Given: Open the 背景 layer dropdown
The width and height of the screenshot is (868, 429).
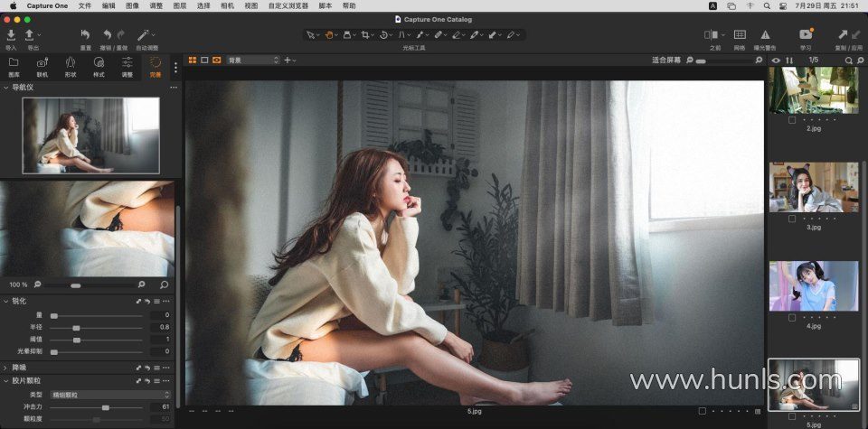Looking at the screenshot, I should point(252,60).
